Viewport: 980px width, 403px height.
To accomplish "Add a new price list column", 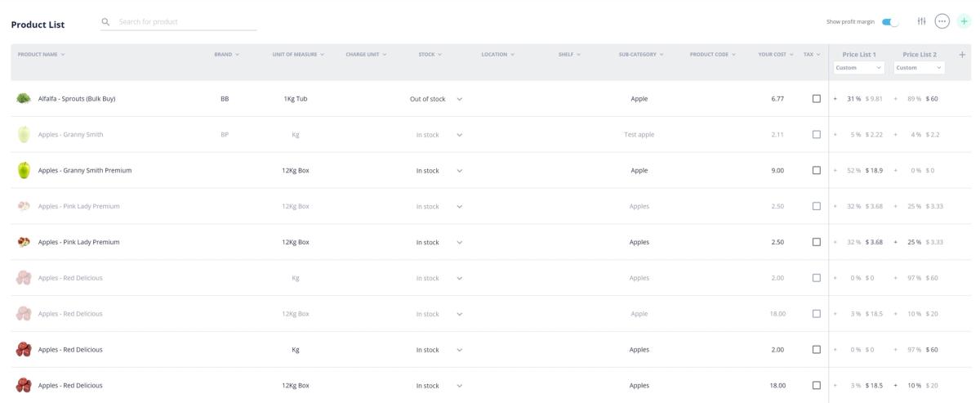I will click(x=962, y=55).
